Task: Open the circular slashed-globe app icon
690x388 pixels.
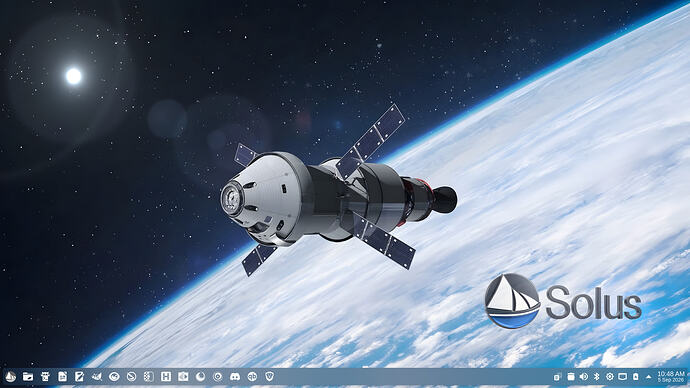Action: click(132, 377)
